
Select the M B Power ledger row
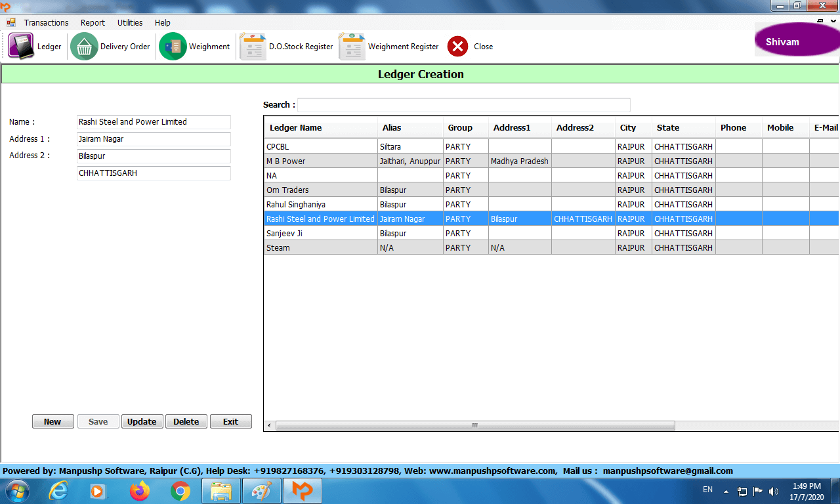(x=551, y=161)
